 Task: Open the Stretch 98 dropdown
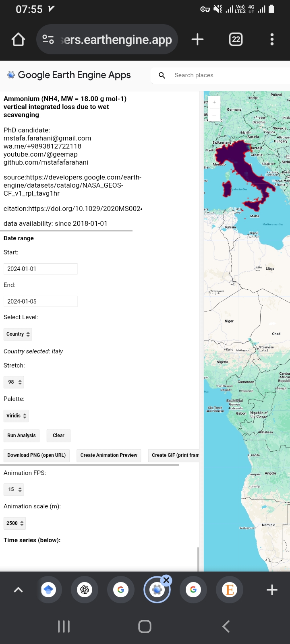pyautogui.click(x=14, y=382)
